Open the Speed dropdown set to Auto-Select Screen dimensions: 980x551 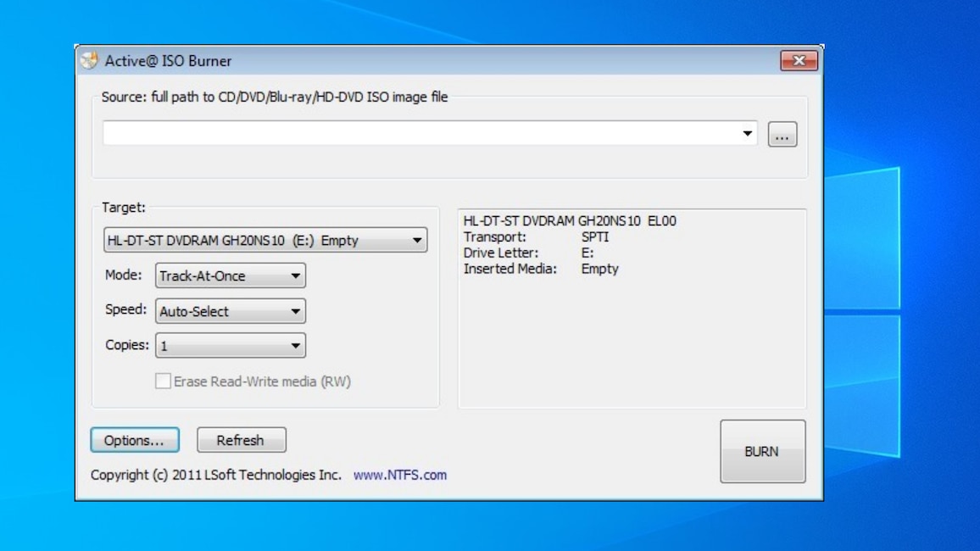coord(230,311)
